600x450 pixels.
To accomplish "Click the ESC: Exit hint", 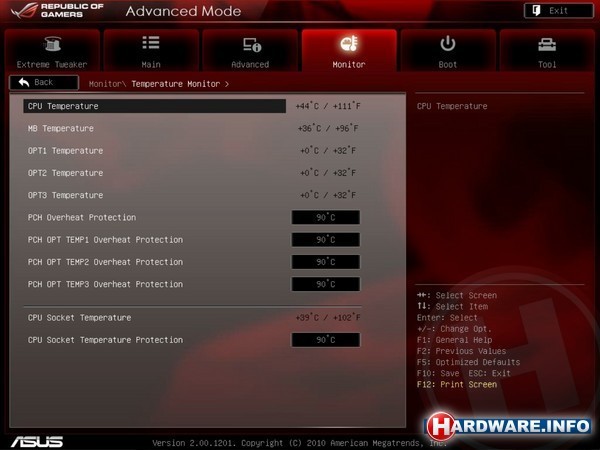I will [x=490, y=373].
